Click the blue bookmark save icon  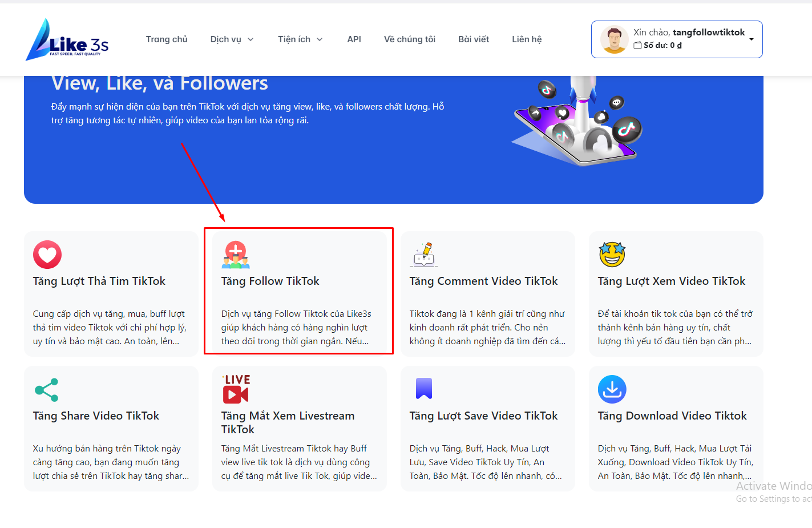[424, 389]
